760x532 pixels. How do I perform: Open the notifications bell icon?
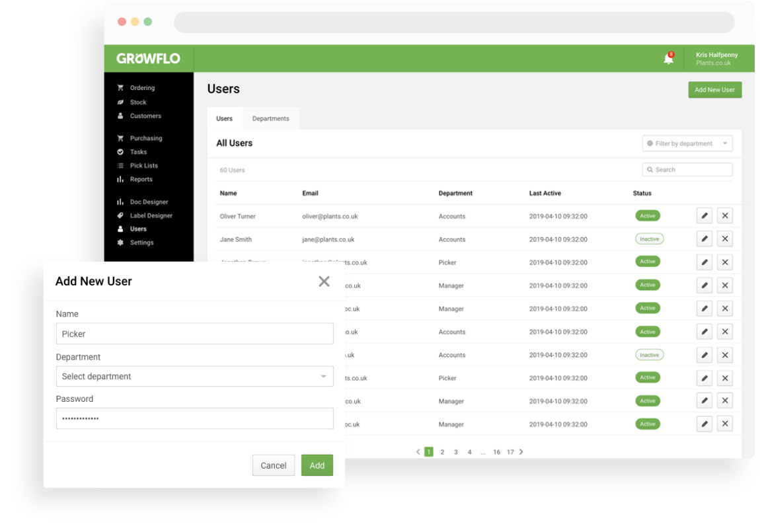coord(668,59)
